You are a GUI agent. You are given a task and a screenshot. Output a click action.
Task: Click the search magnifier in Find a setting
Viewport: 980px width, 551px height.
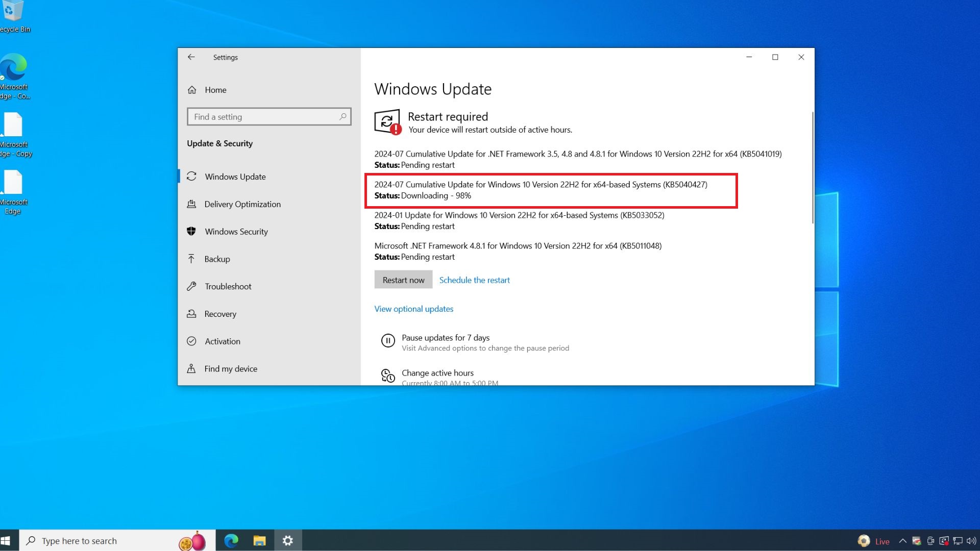343,117
